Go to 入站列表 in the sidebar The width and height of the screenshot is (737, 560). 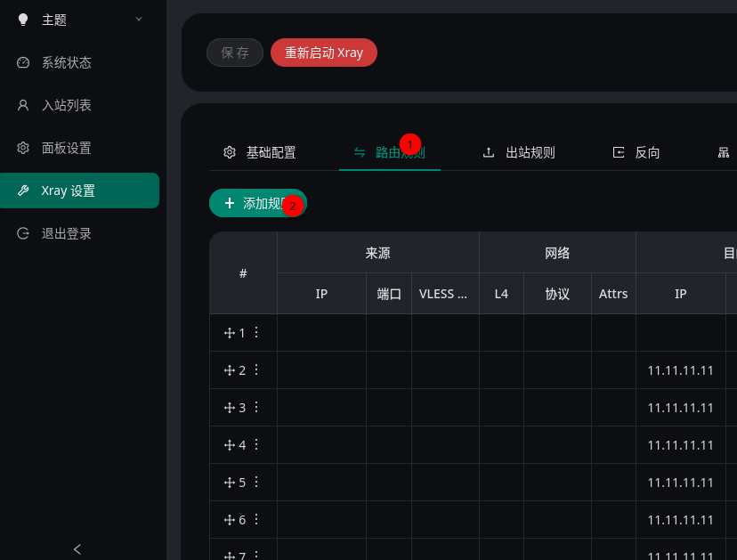click(x=66, y=105)
